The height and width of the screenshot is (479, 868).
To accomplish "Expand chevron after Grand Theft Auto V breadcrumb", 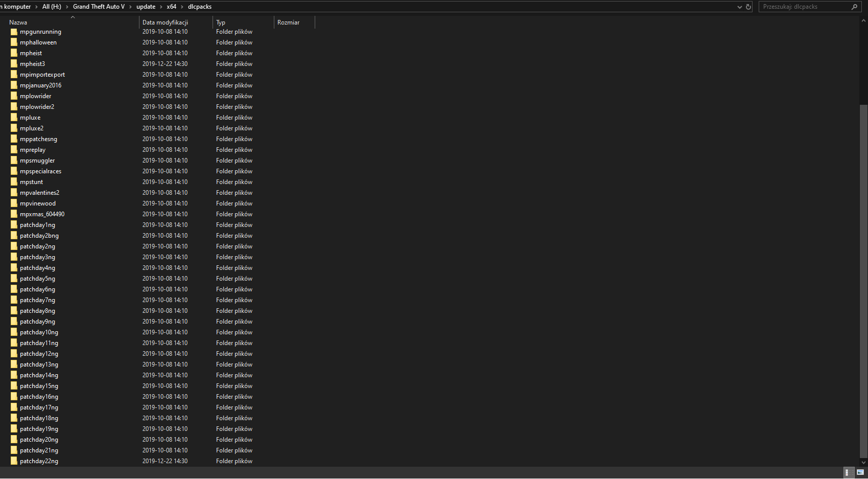I will [130, 7].
